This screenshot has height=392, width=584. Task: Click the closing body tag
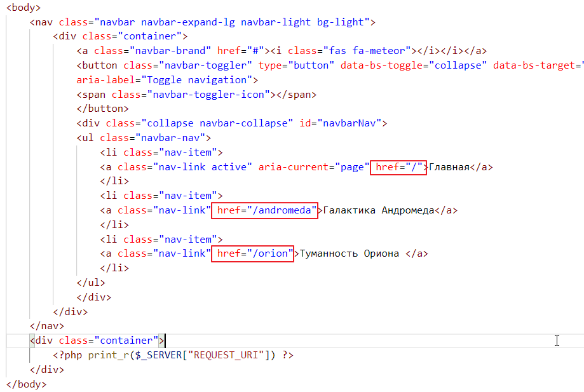coord(26,384)
